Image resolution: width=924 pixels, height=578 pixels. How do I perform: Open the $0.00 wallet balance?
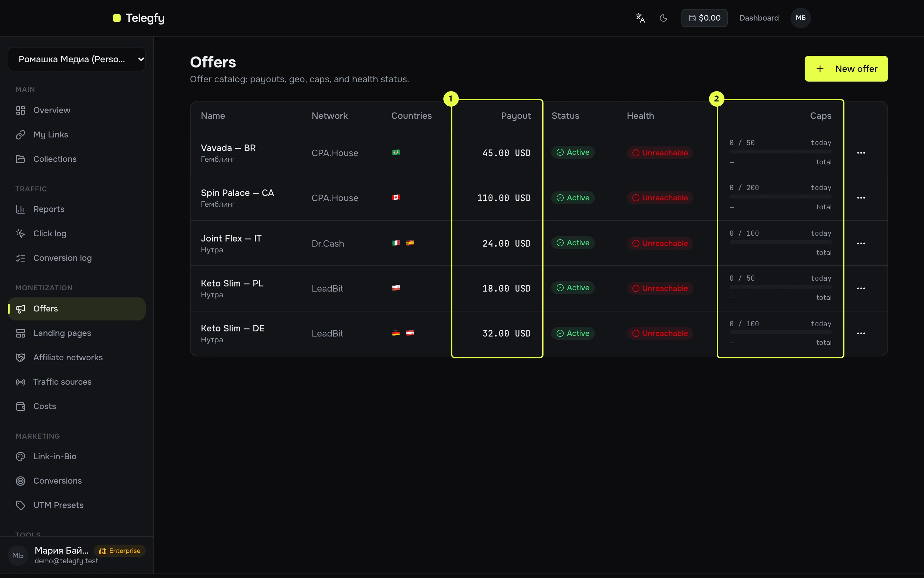[705, 18]
